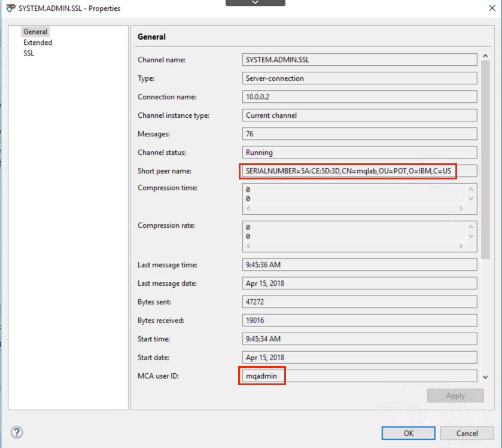Click the Bytes sent field 47272

[360, 302]
